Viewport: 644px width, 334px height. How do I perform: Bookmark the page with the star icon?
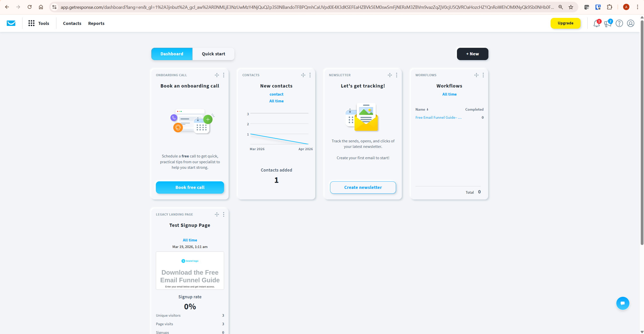tap(570, 7)
